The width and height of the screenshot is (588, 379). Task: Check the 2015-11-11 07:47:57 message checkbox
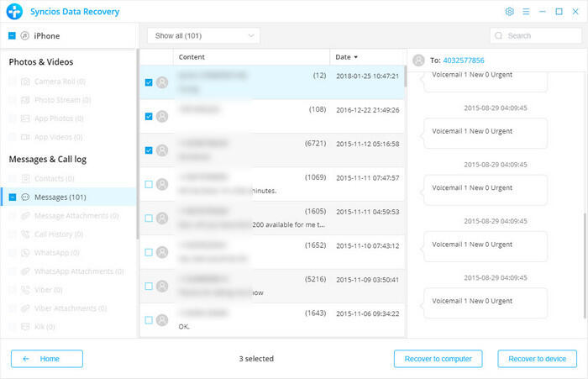tap(149, 184)
